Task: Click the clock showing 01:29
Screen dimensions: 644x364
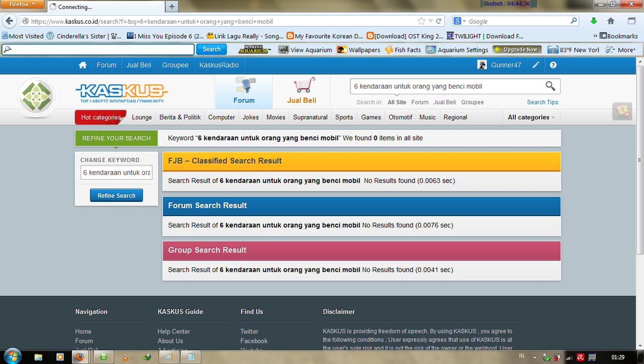Action: (x=618, y=357)
